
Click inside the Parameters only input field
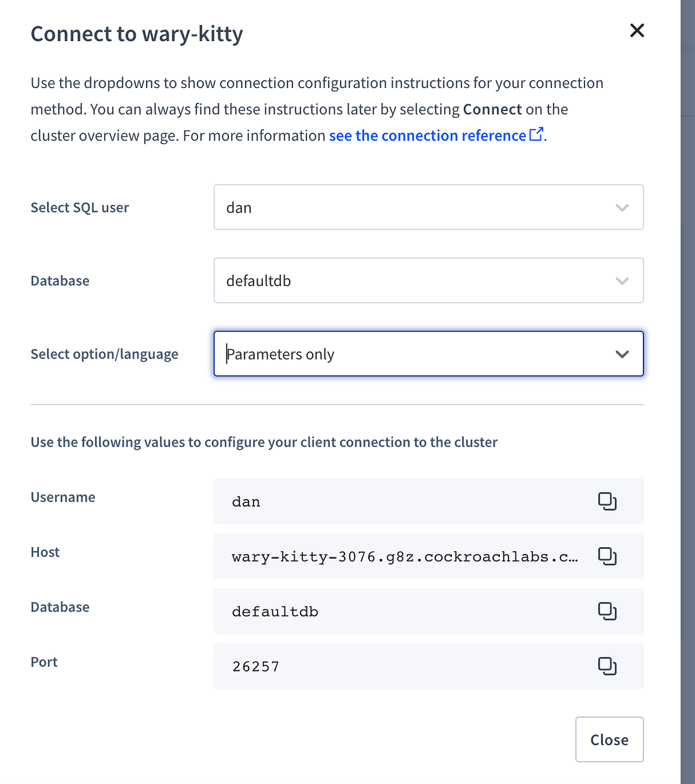[348, 354]
